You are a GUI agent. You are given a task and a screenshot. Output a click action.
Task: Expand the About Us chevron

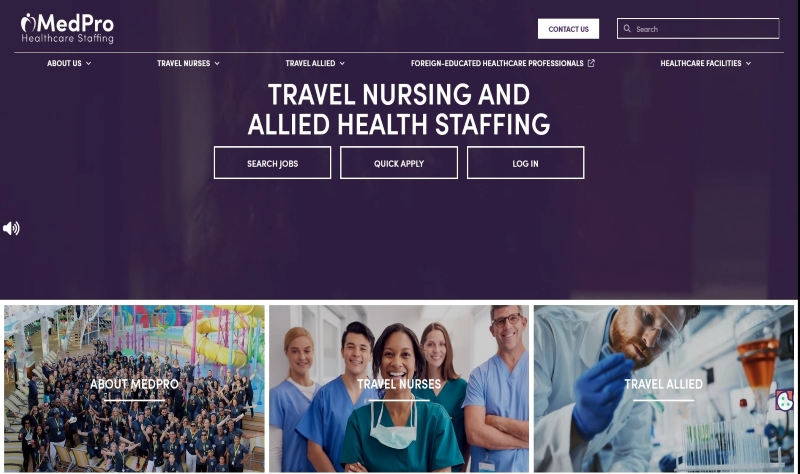click(88, 63)
